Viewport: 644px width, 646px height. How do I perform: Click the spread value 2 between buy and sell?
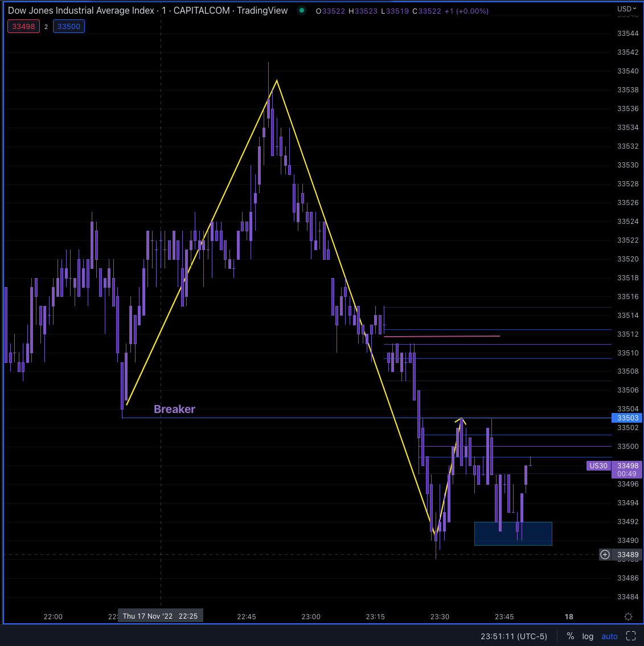[46, 26]
